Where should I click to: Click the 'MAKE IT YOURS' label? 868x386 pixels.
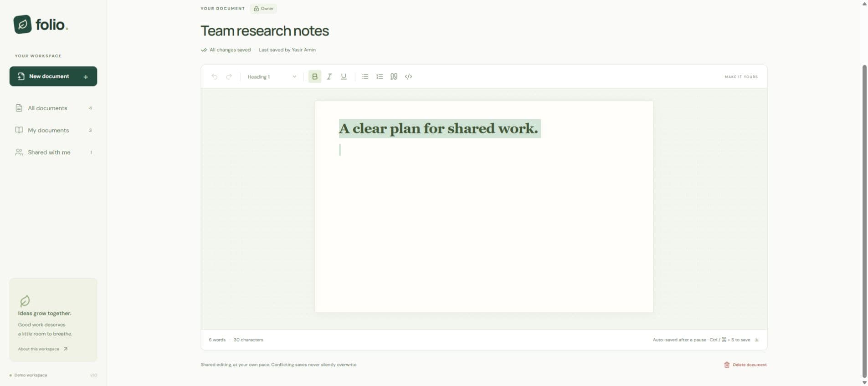[741, 77]
